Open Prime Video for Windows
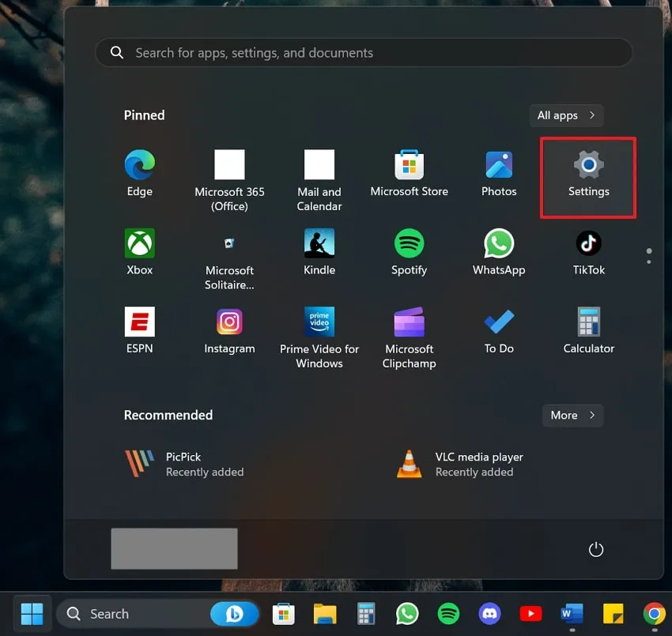 pyautogui.click(x=319, y=337)
